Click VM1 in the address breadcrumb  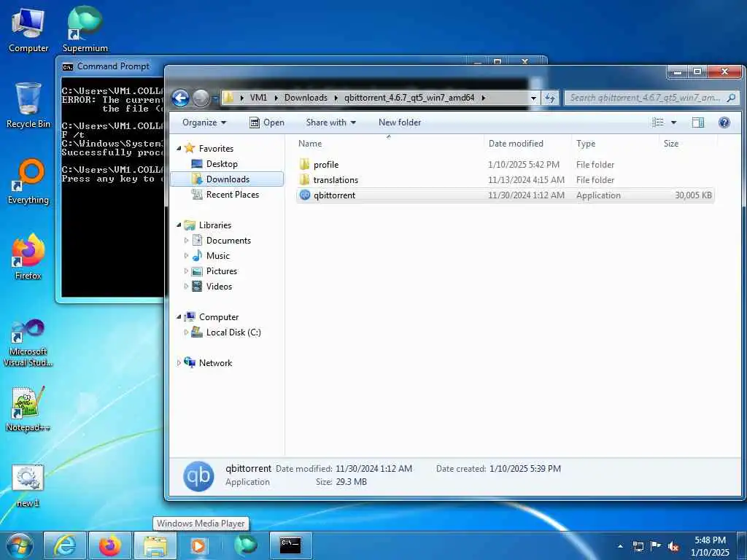click(258, 98)
